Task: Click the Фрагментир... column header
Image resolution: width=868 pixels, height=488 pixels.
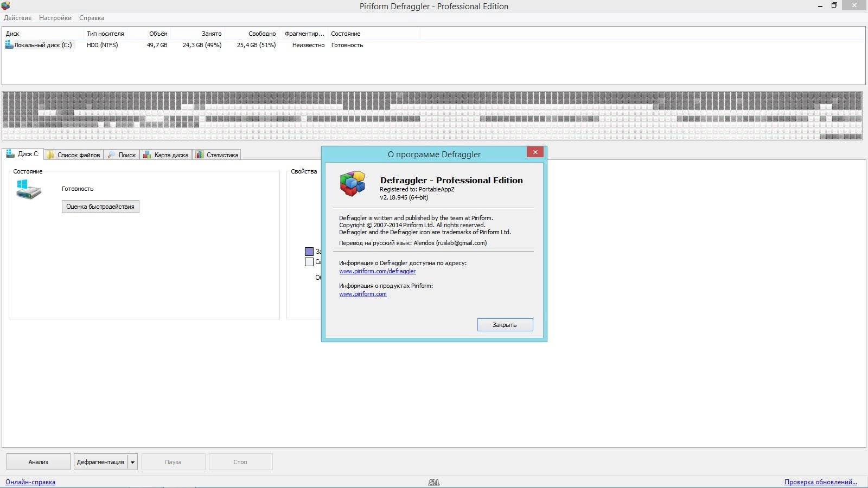Action: click(x=304, y=34)
